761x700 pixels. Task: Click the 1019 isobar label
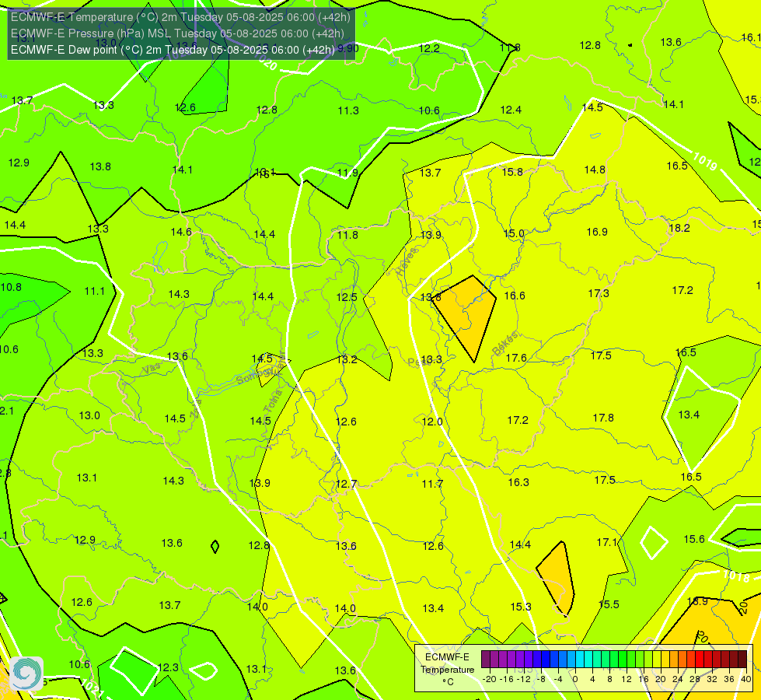point(705,162)
